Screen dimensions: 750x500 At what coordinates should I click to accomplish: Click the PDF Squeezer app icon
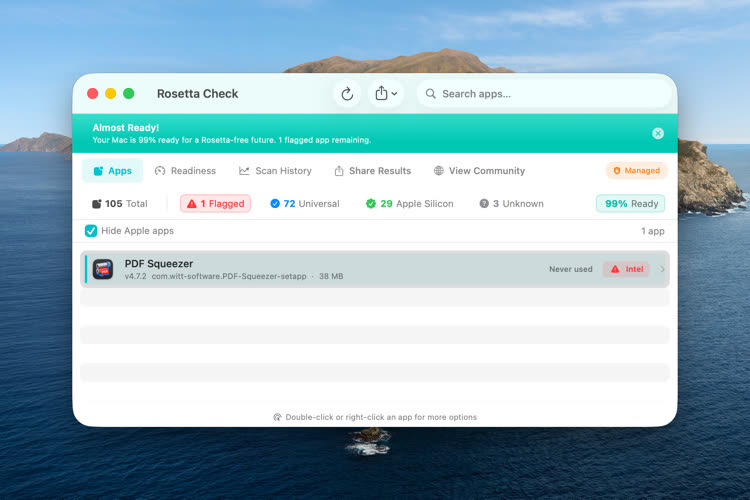[103, 269]
